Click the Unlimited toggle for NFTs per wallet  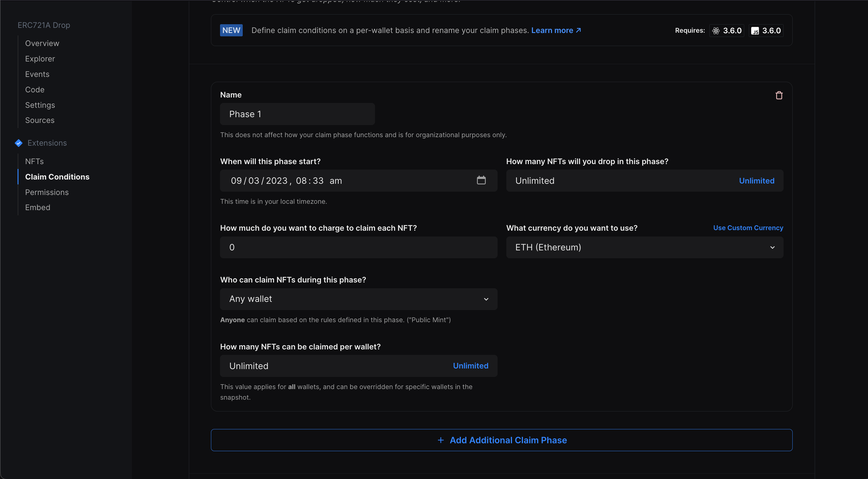[x=470, y=365]
